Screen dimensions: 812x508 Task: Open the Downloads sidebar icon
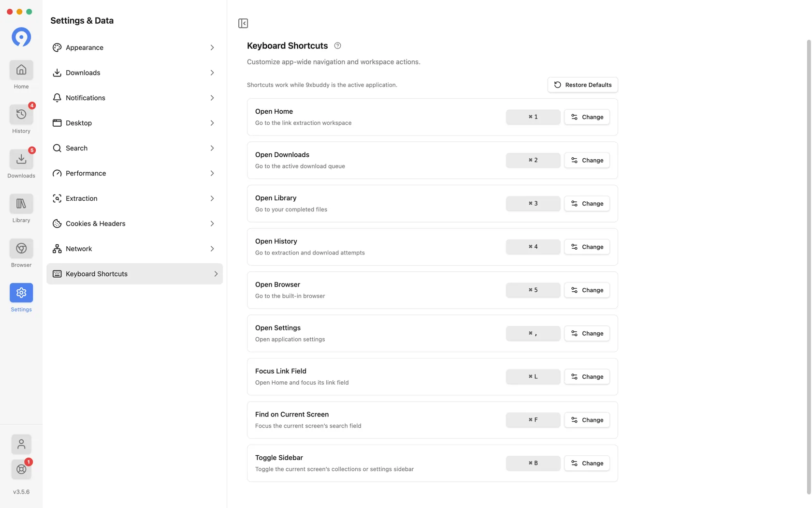point(21,159)
